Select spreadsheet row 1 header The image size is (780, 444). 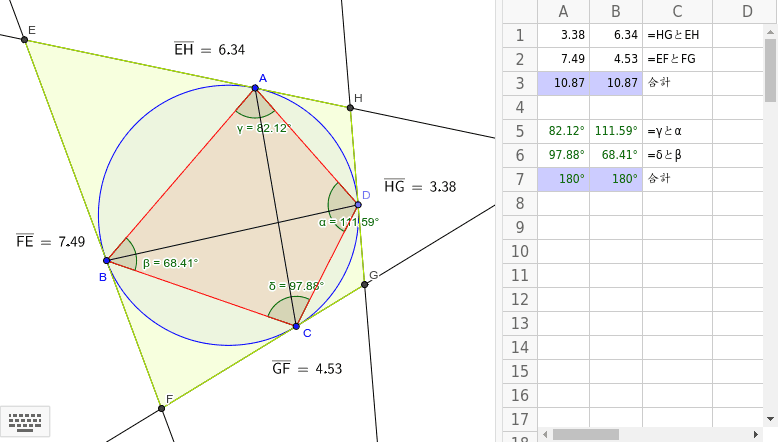point(520,35)
